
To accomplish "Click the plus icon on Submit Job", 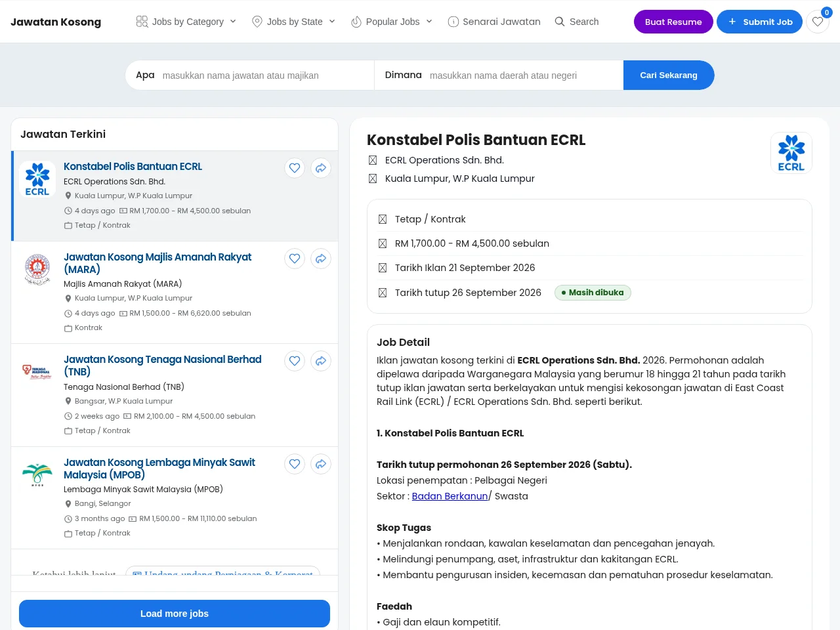I will (732, 22).
